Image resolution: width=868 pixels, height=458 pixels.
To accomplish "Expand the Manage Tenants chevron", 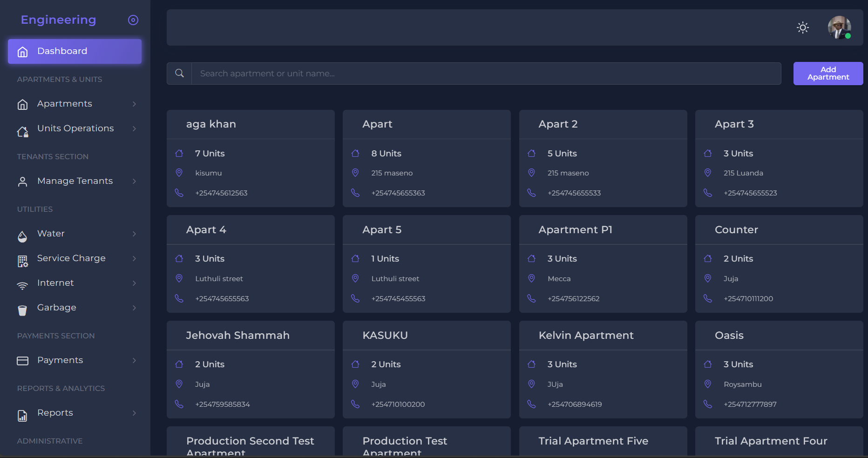I will coord(134,181).
